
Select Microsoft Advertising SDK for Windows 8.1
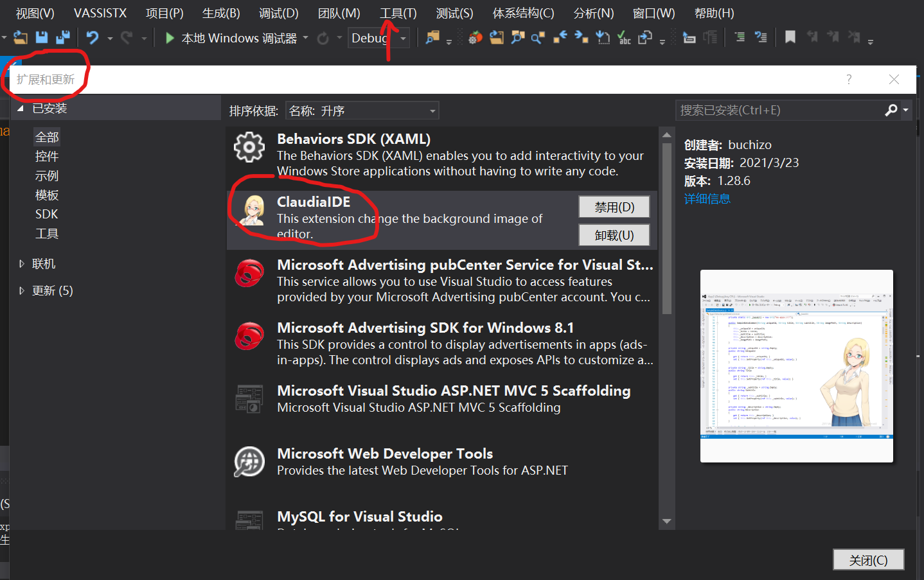click(x=442, y=344)
